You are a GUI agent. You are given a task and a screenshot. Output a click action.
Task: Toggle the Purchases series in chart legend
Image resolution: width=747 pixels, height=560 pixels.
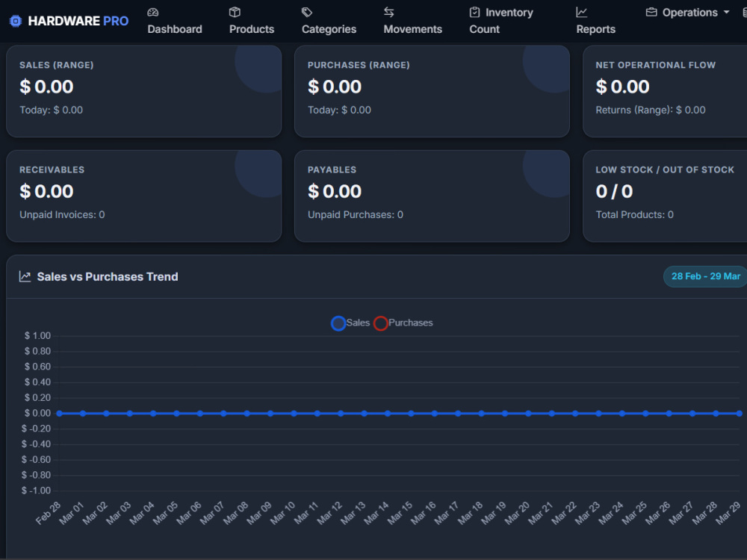[403, 323]
